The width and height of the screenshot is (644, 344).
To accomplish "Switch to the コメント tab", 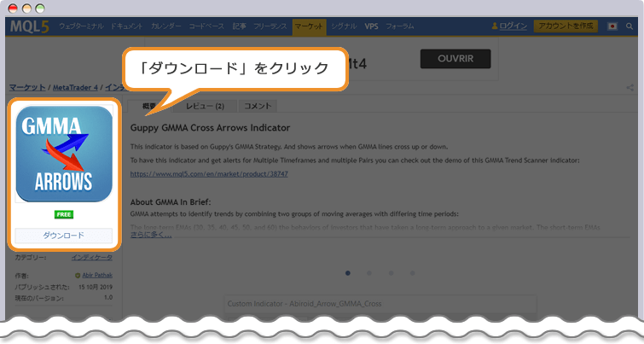I will 258,106.
